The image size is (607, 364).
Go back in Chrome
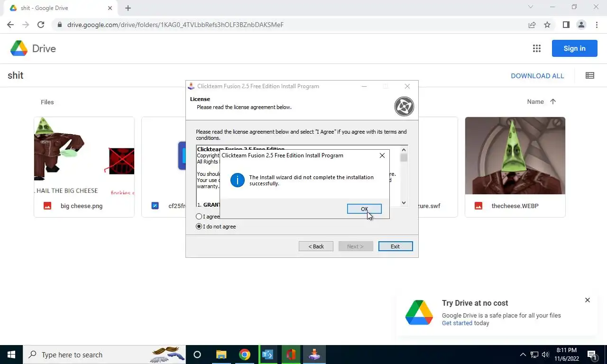click(x=10, y=25)
